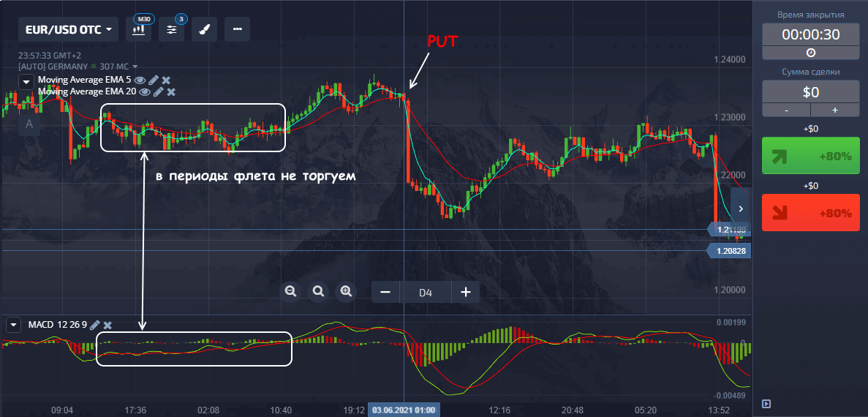This screenshot has width=868, height=417.
Task: Toggle visibility of Moving Average EMA 5
Action: (x=140, y=80)
